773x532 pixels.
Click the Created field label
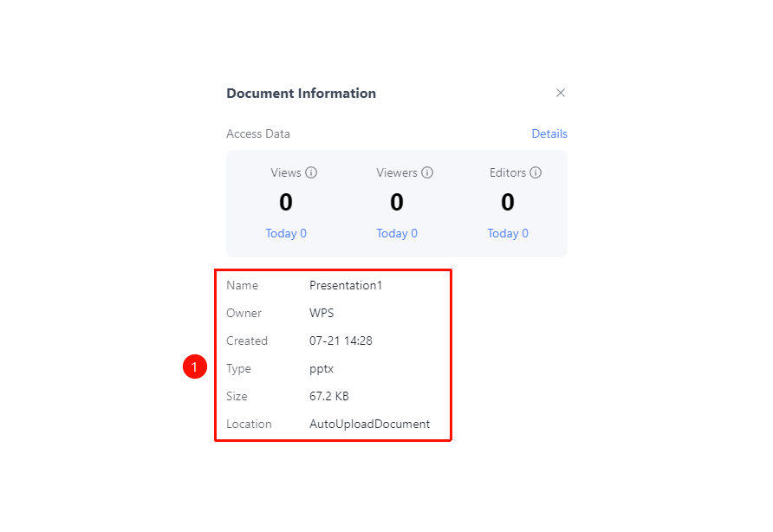click(247, 341)
